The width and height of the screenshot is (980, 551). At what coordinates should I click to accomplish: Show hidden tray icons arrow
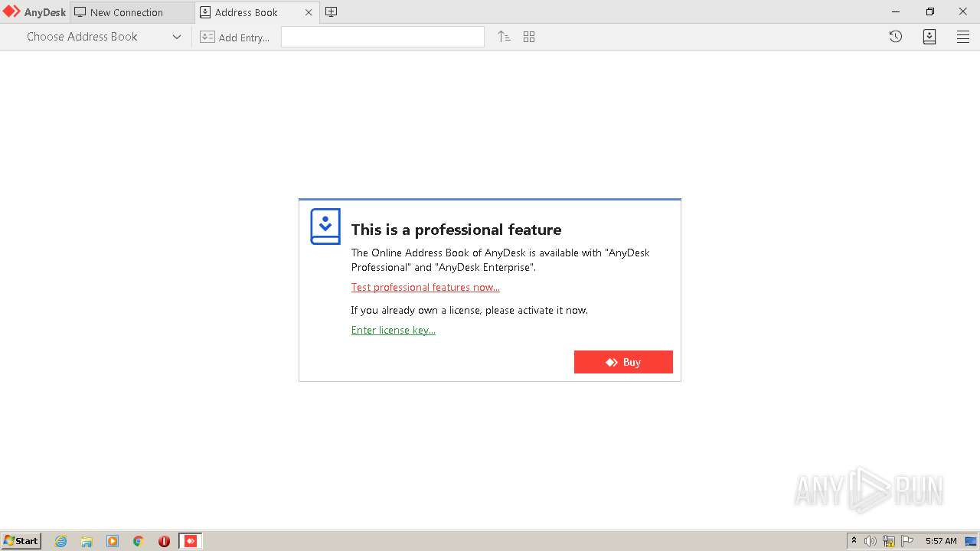coord(854,540)
